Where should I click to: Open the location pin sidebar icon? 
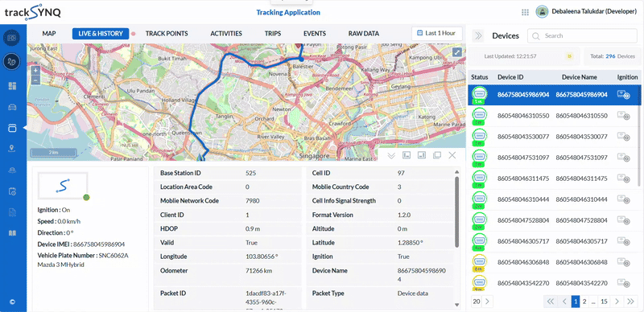point(12,149)
